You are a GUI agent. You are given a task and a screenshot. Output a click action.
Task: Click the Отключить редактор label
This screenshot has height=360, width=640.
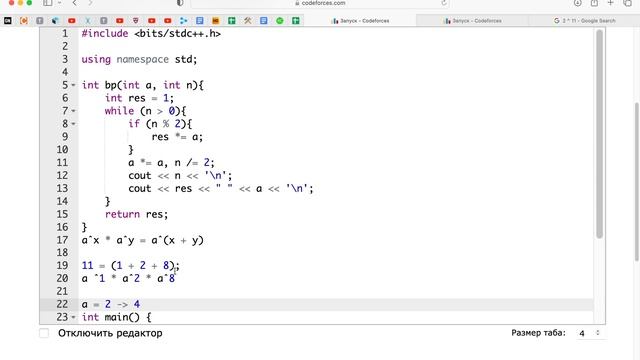coord(110,333)
